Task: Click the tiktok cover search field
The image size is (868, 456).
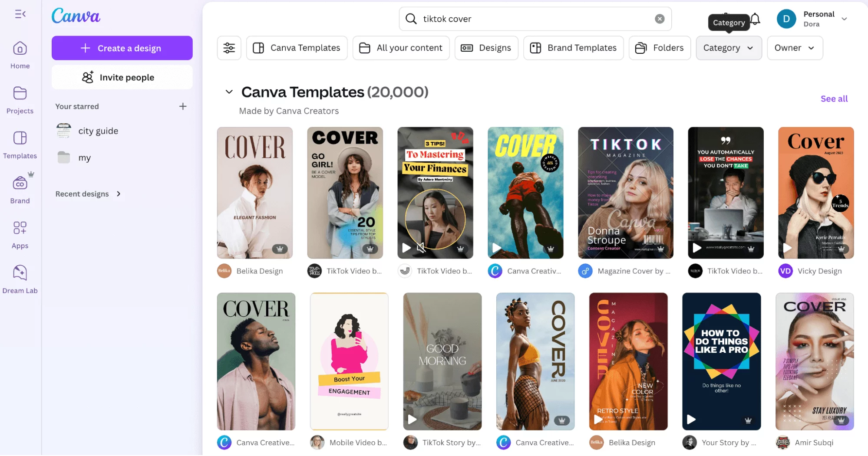Action: click(535, 19)
